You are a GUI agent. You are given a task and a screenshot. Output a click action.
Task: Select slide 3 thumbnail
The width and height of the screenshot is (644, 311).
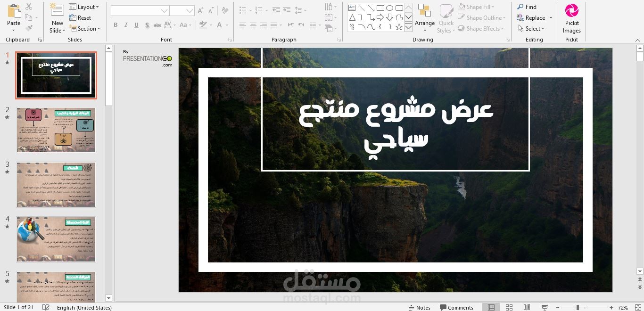coord(56,184)
